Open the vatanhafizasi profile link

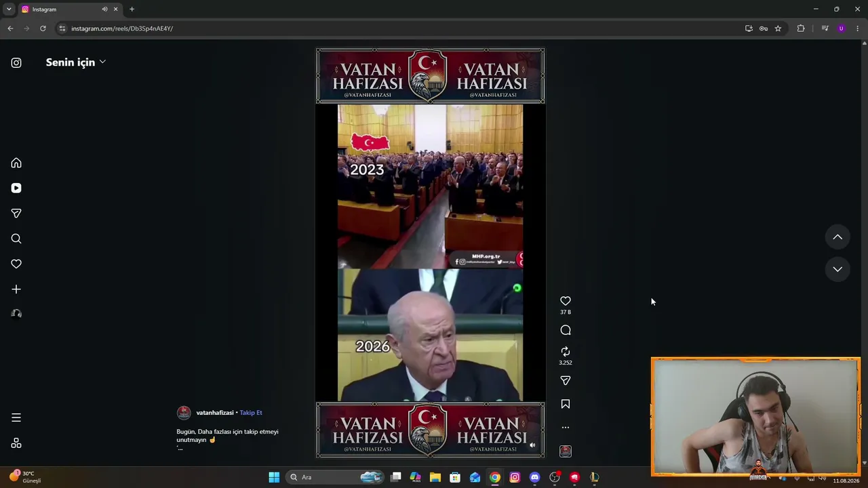[214, 413]
